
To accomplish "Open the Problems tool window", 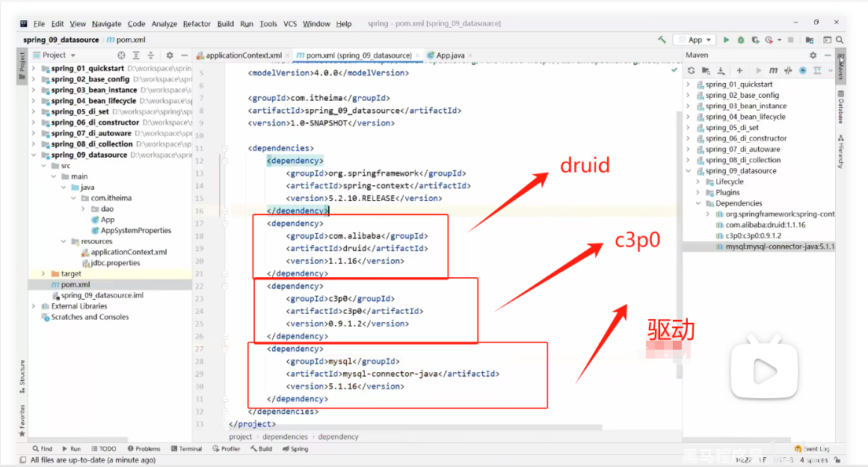I will pyautogui.click(x=144, y=449).
